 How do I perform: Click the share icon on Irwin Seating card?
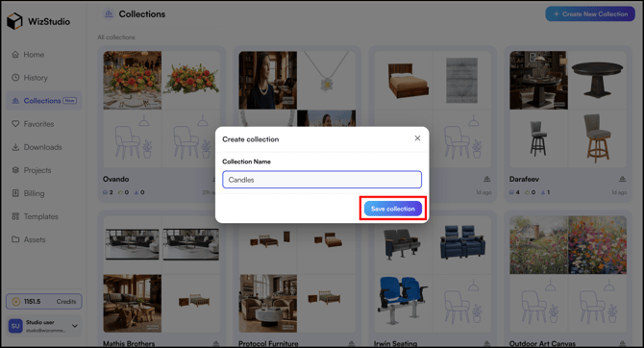tap(487, 343)
